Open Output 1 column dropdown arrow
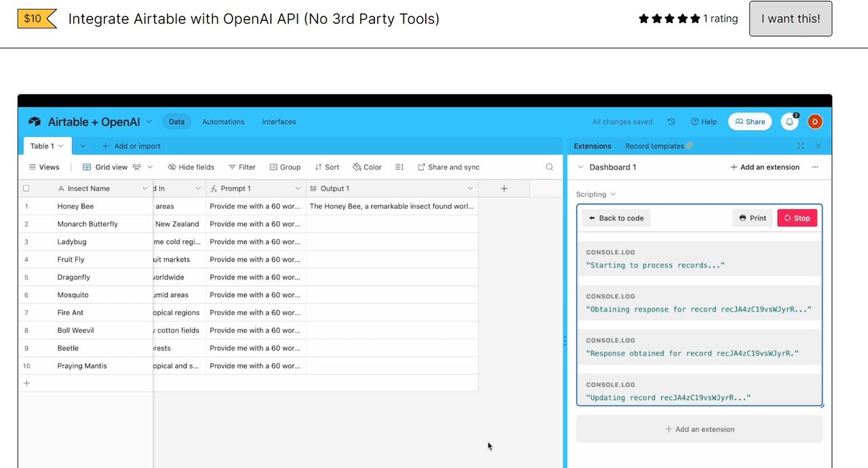This screenshot has height=468, width=868. click(x=469, y=189)
